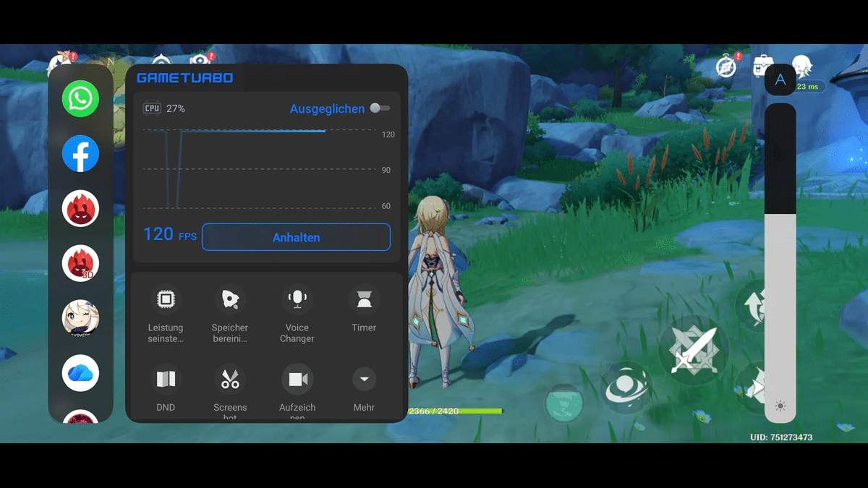Take a screenshot with the scissors icon
The width and height of the screenshot is (868, 488).
[230, 379]
